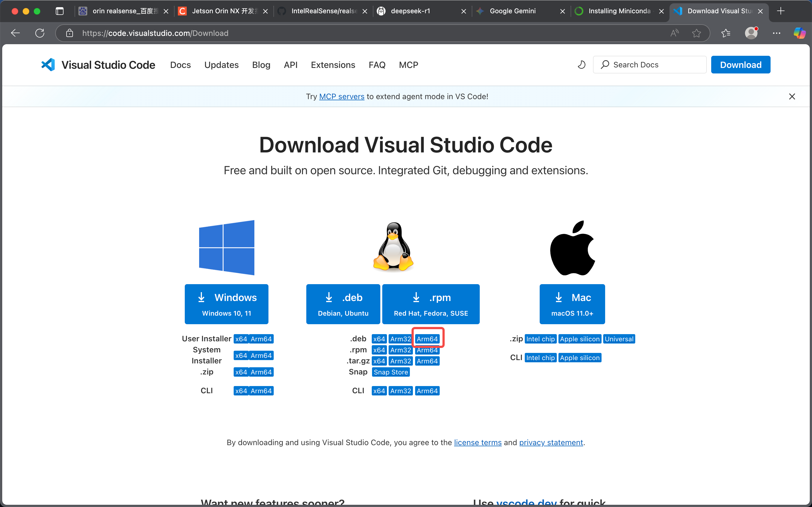Select Windows User Installer x64
This screenshot has height=507, width=812.
click(x=241, y=339)
